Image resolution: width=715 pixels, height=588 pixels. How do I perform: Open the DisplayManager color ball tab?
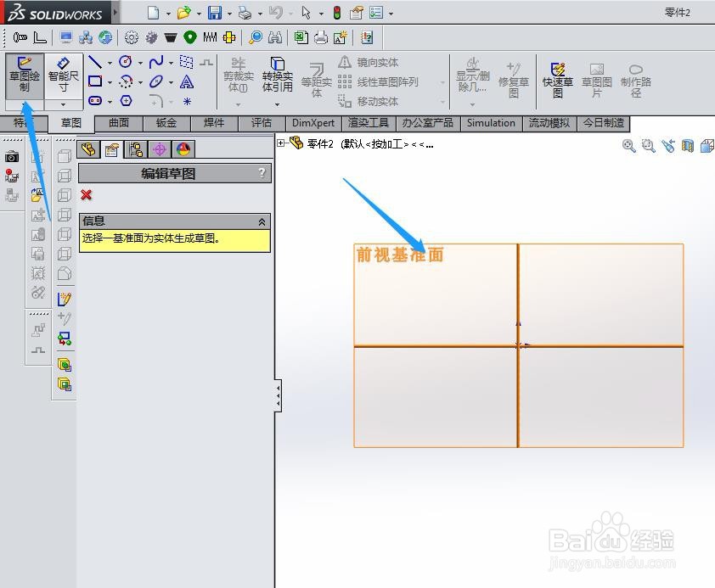click(183, 149)
